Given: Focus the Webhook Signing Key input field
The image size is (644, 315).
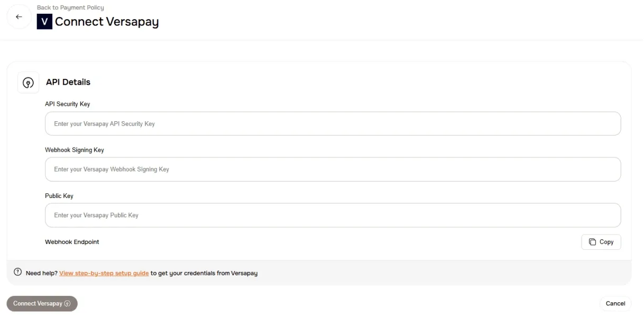Looking at the screenshot, I should pyautogui.click(x=332, y=169).
